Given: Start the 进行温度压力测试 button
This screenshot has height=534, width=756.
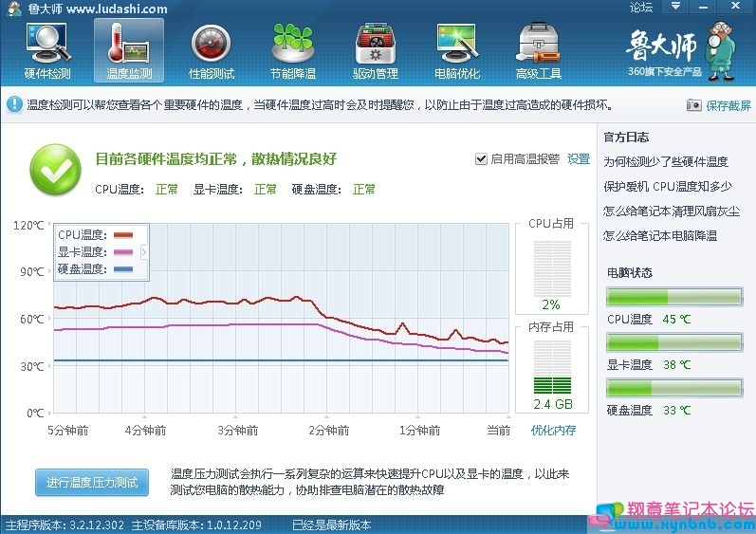Looking at the screenshot, I should 92,482.
